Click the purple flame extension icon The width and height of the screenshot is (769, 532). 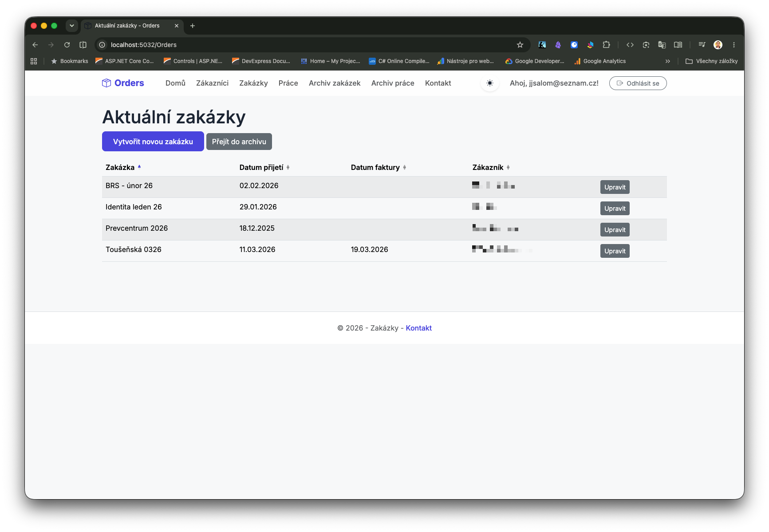point(558,45)
